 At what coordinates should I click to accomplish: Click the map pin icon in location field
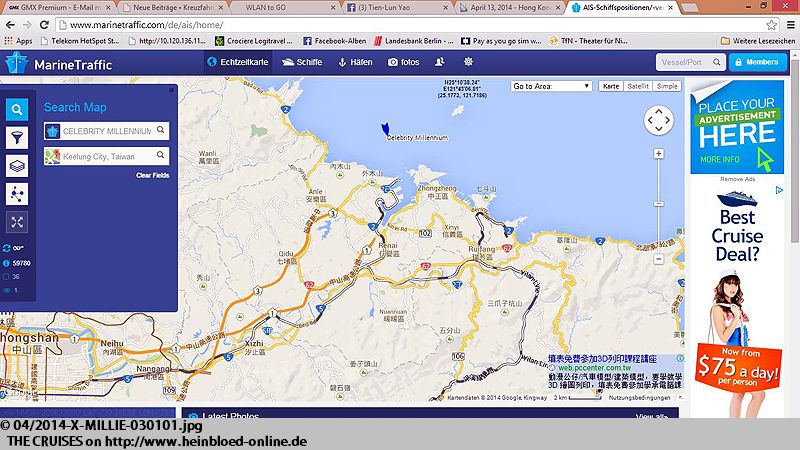pos(53,156)
